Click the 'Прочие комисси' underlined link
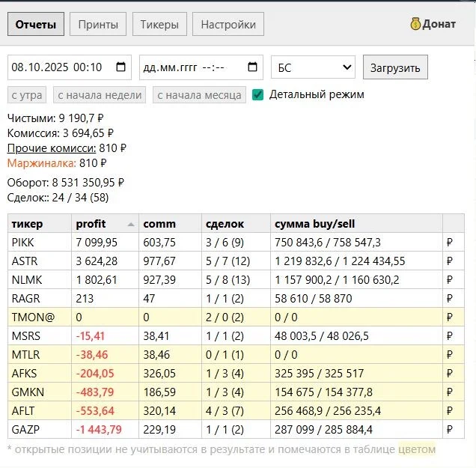 pyautogui.click(x=52, y=148)
